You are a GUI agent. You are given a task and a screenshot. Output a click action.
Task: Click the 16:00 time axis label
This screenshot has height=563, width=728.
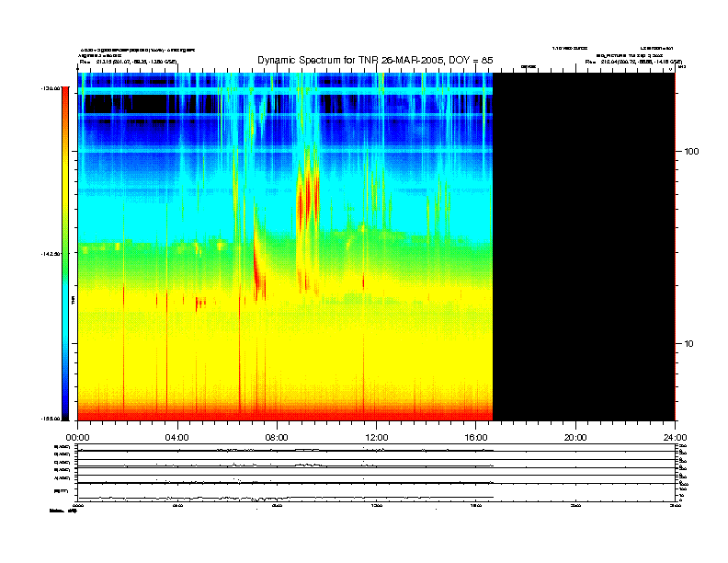pos(476,438)
